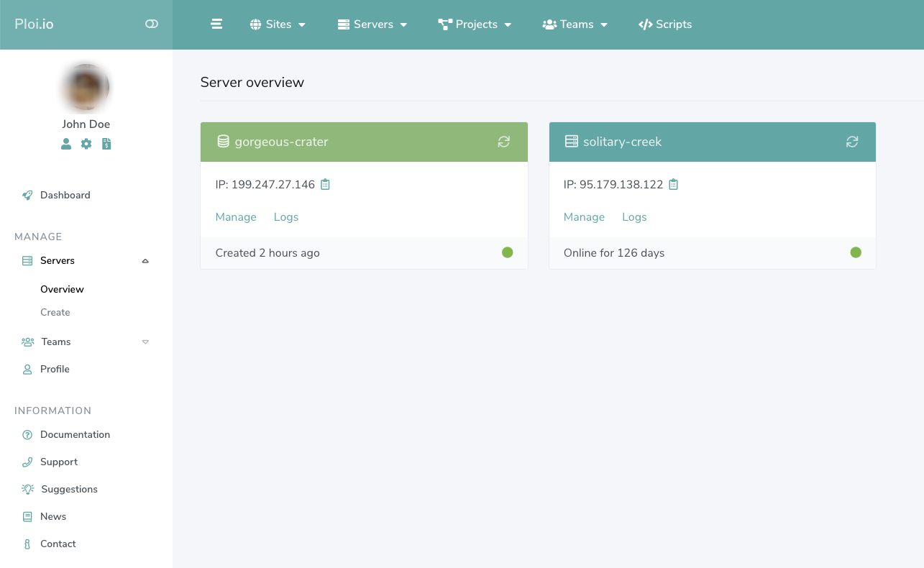Screen dimensions: 924x568
Task: Expand the Teams sidebar section arrow
Action: (145, 342)
